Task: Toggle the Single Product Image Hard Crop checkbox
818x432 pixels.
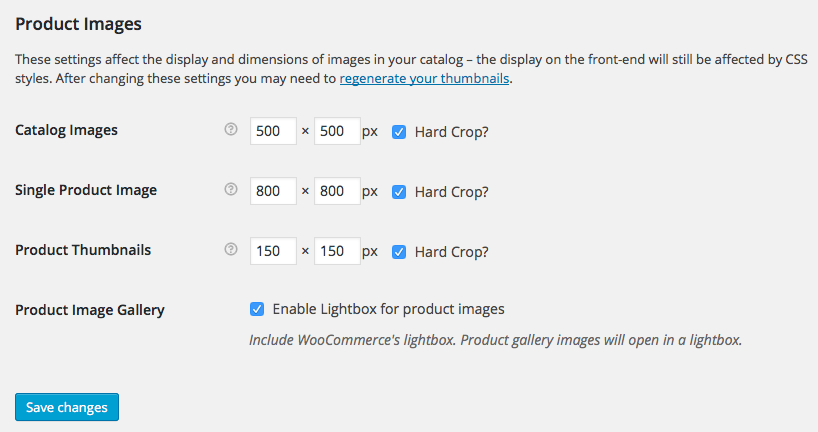Action: point(399,192)
